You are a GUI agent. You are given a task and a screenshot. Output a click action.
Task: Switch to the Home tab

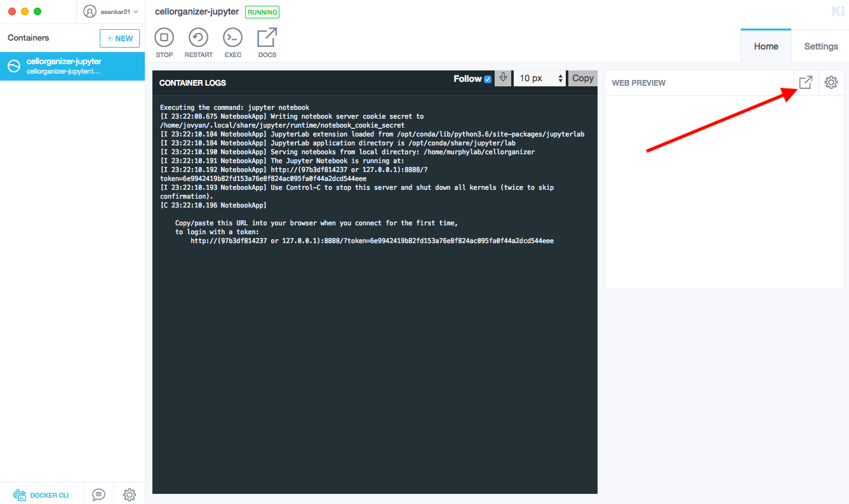[x=766, y=46]
